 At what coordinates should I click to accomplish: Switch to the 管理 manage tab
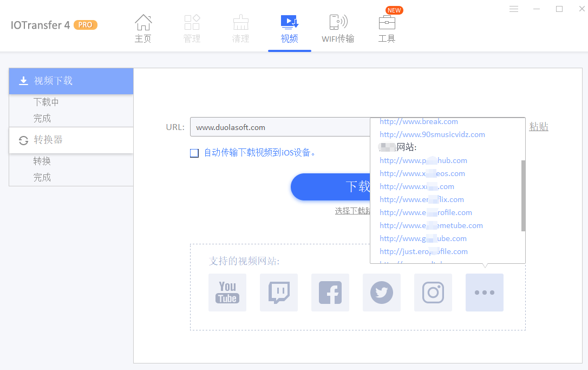pyautogui.click(x=192, y=29)
